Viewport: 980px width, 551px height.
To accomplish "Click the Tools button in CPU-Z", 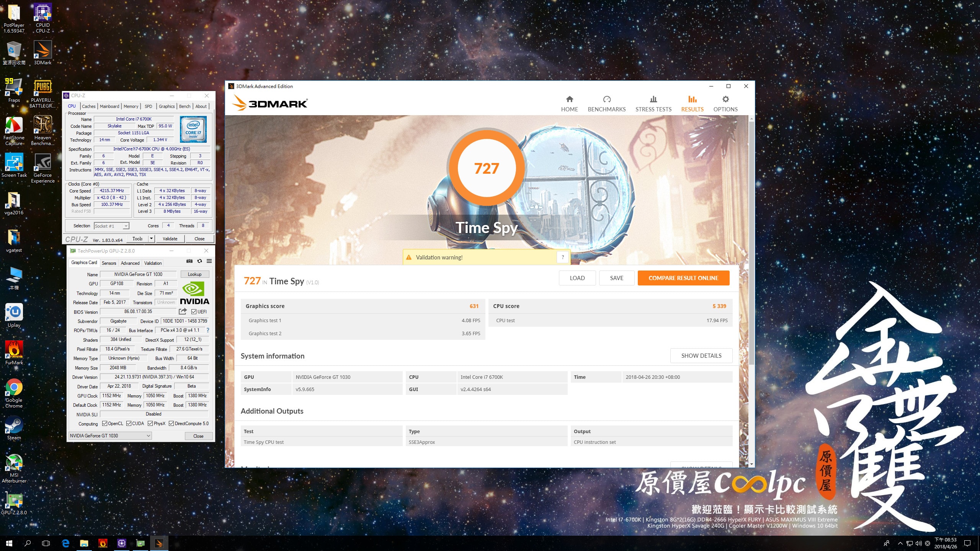I will pyautogui.click(x=137, y=238).
